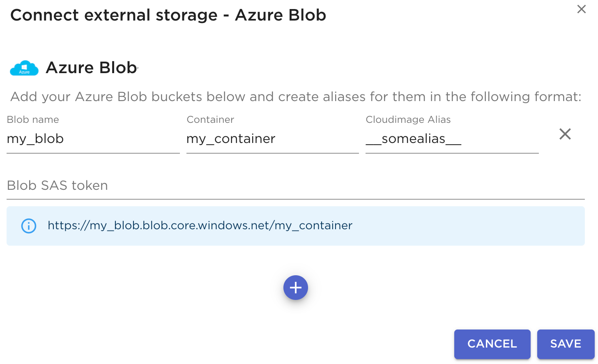Click the 'Cloudimage Alias' field label
This screenshot has height=364, width=598.
click(x=408, y=120)
